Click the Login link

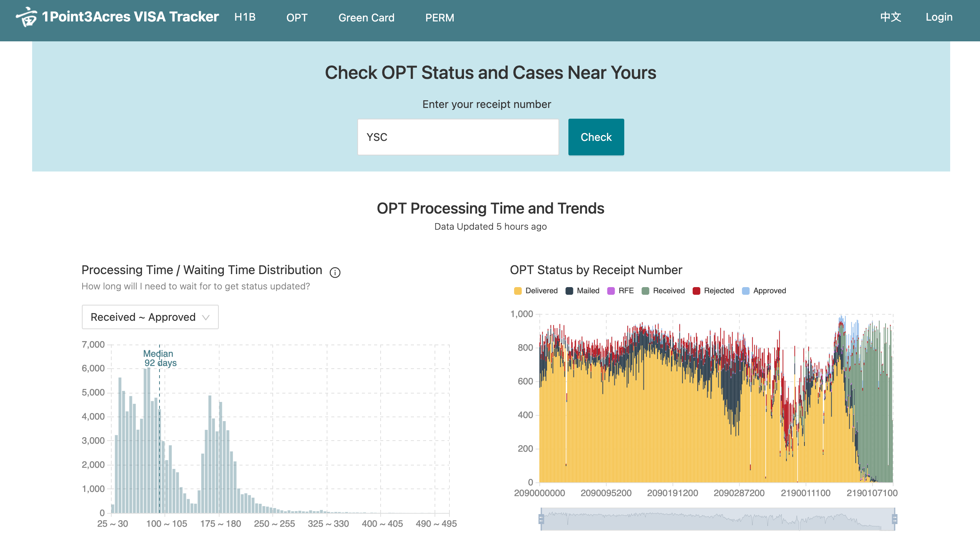939,17
